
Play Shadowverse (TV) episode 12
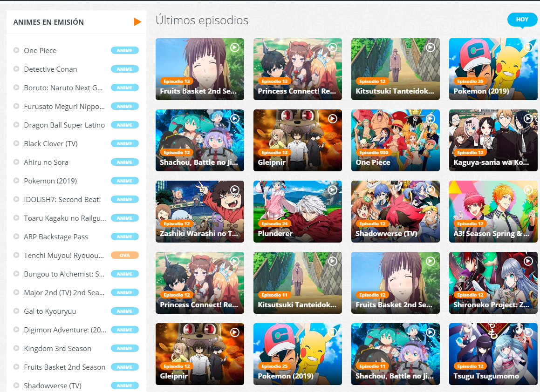(x=395, y=211)
